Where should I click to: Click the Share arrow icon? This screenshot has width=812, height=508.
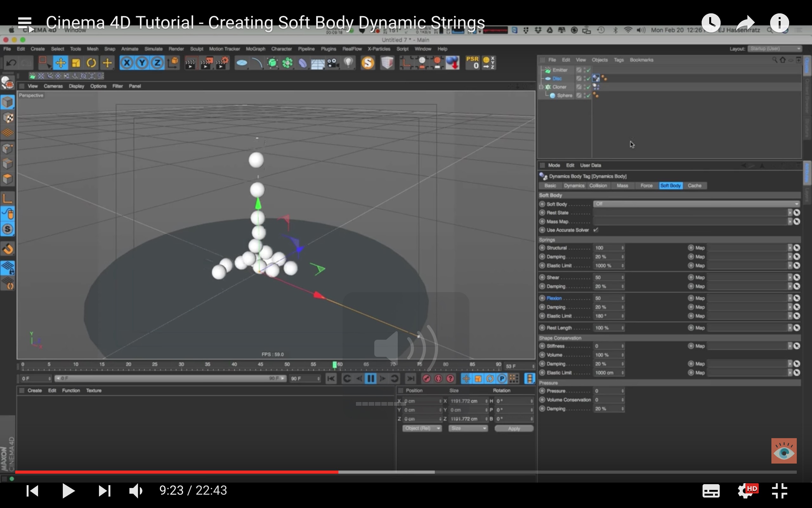[x=745, y=23]
